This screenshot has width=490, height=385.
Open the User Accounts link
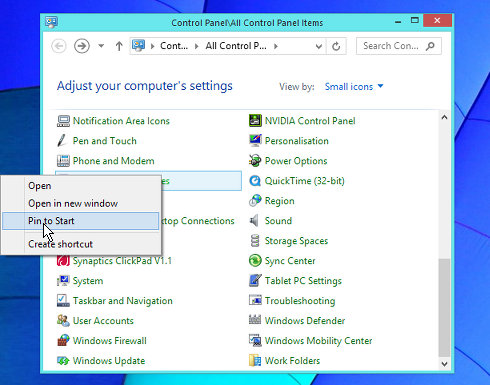click(x=103, y=321)
